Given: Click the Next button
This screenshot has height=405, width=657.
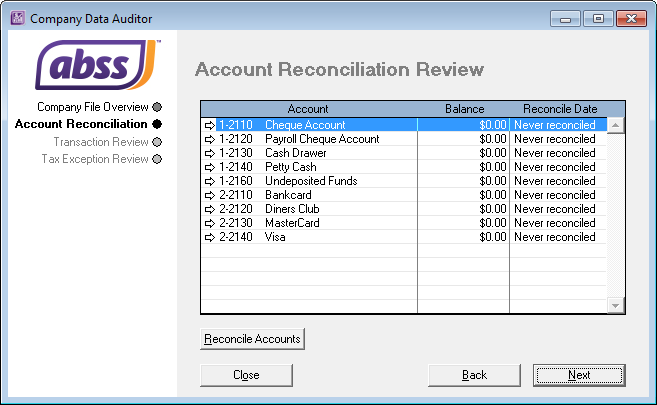Looking at the screenshot, I should point(579,375).
